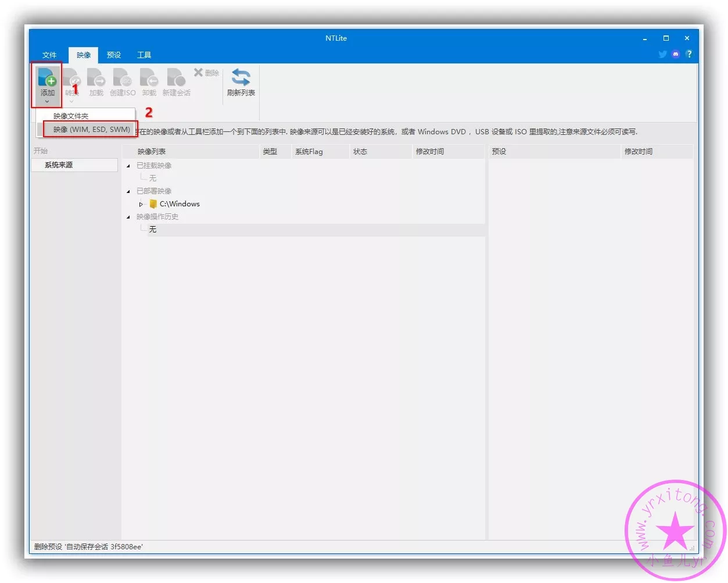Viewport: 728px width, 583px height.
Task: Open the Twitter bird icon
Action: point(662,54)
